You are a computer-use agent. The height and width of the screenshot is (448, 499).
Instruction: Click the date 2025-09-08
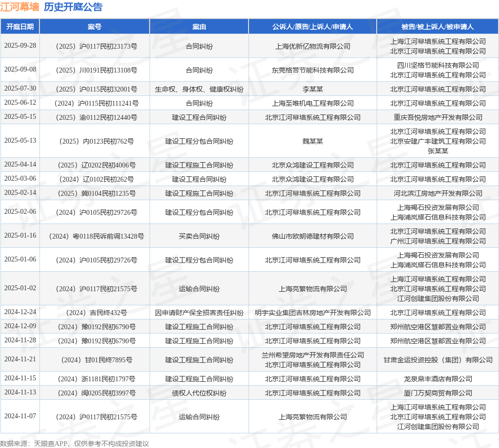[x=20, y=69]
